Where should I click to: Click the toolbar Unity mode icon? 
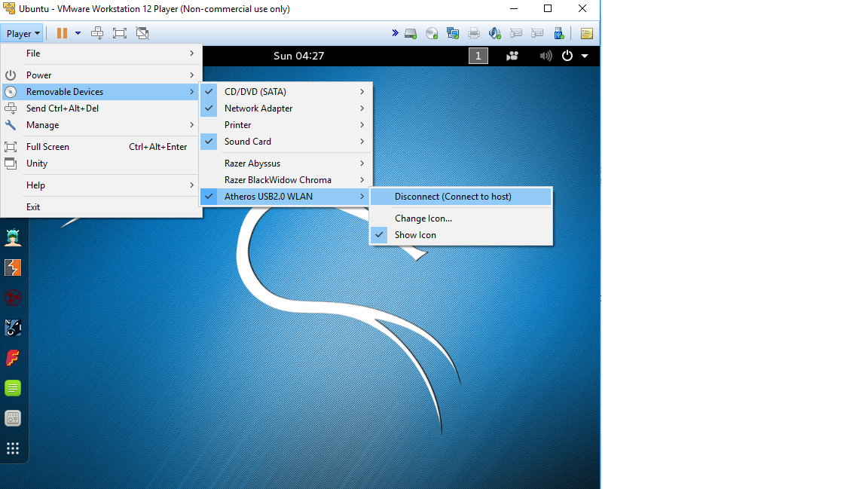pyautogui.click(x=142, y=33)
